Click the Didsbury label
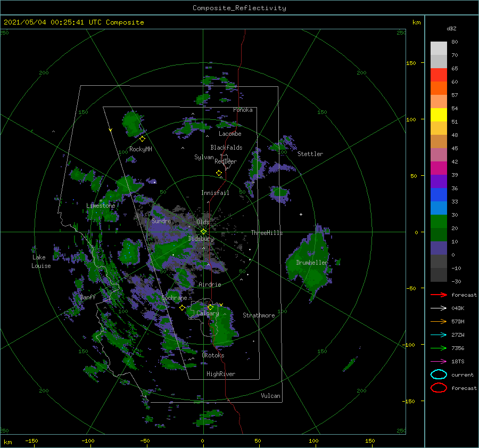The width and height of the screenshot is (479, 448). click(x=201, y=239)
